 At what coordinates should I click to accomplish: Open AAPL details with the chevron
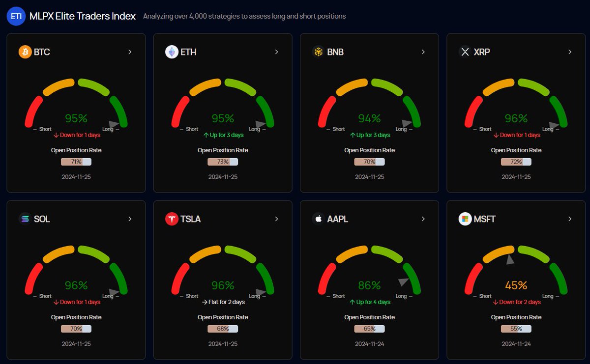pos(423,219)
